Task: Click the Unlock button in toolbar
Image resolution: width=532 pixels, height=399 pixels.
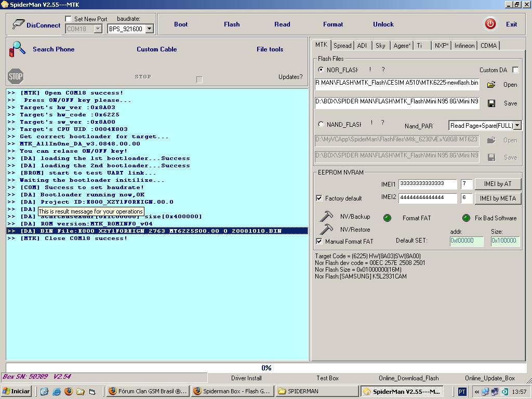Action: tap(383, 24)
